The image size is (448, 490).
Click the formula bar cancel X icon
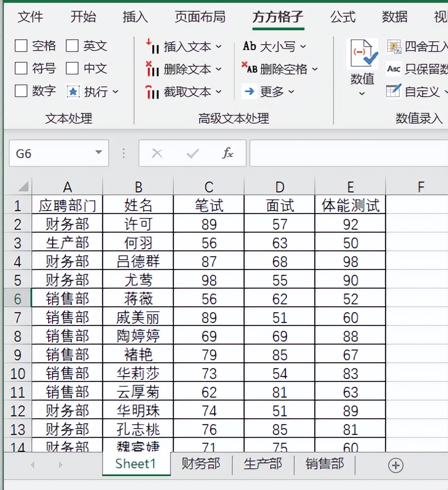(x=157, y=154)
